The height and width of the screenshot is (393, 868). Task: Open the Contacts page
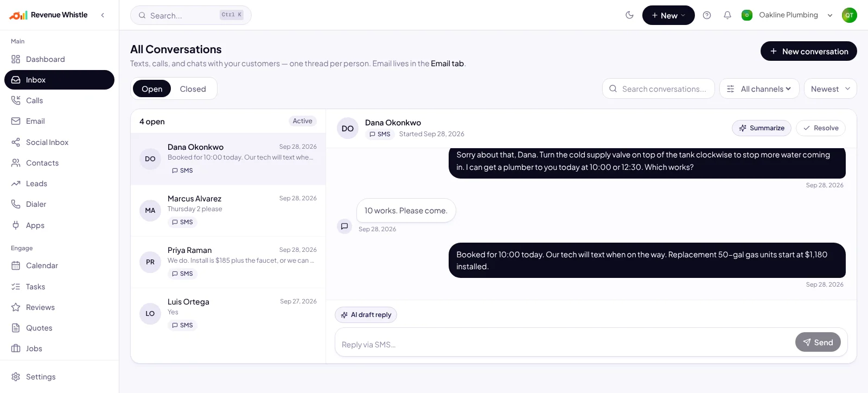click(x=60, y=163)
